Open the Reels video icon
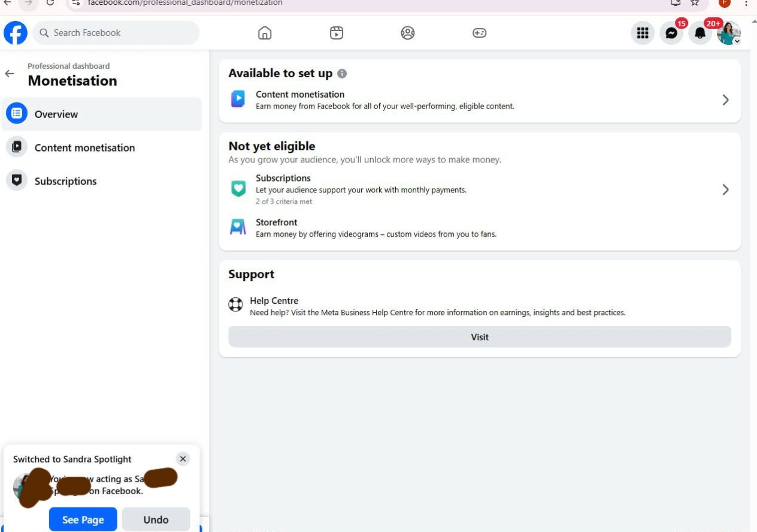This screenshot has width=757, height=532. coord(337,33)
